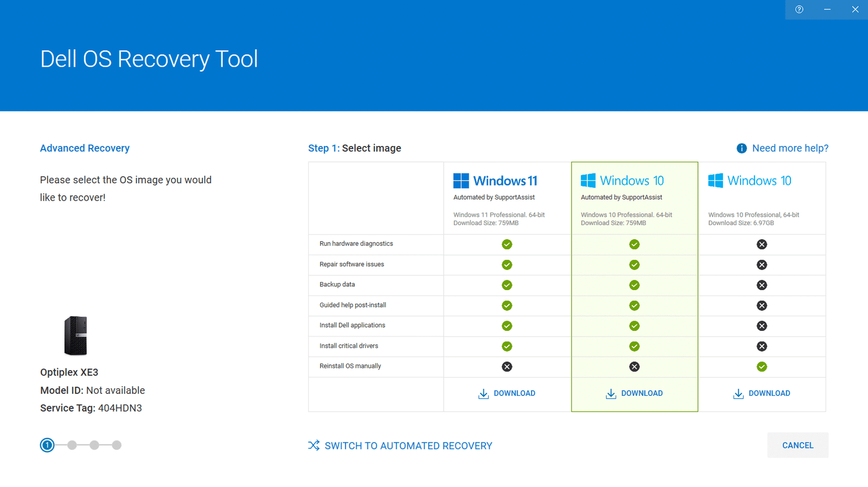
Task: Click the Reinstall OS manually row label
Action: tap(350, 366)
